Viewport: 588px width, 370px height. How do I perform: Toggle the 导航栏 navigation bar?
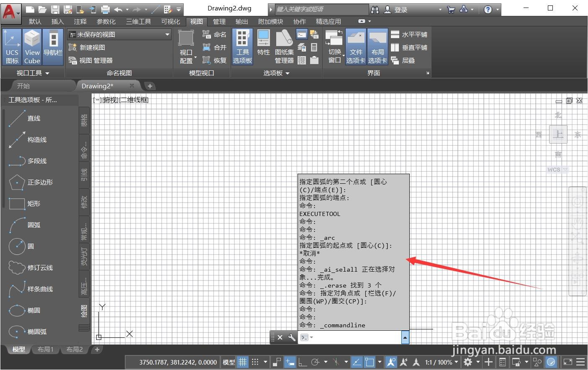click(x=53, y=47)
